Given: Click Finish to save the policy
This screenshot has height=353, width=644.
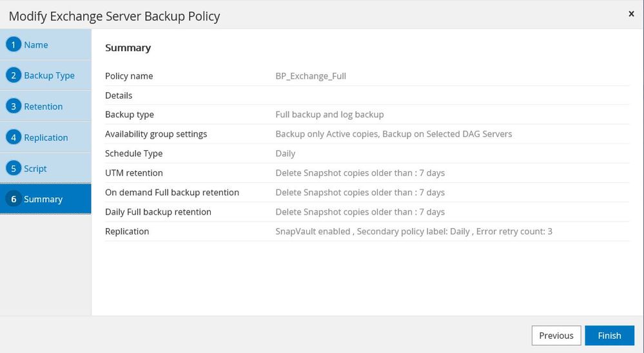Looking at the screenshot, I should 609,336.
